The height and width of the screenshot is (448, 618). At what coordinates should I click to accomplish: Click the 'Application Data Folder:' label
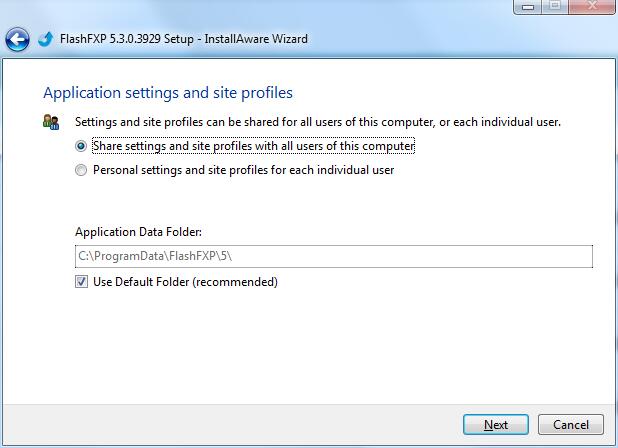(138, 232)
